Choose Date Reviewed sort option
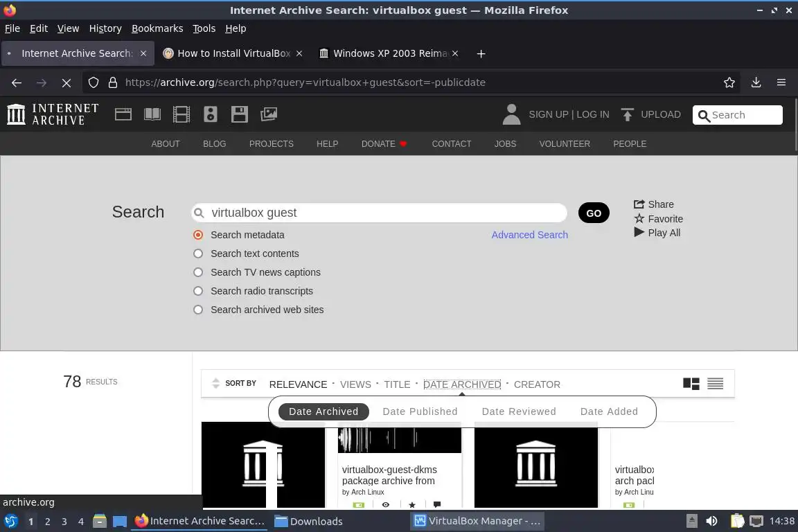Screen dimensions: 798x532 519,411
